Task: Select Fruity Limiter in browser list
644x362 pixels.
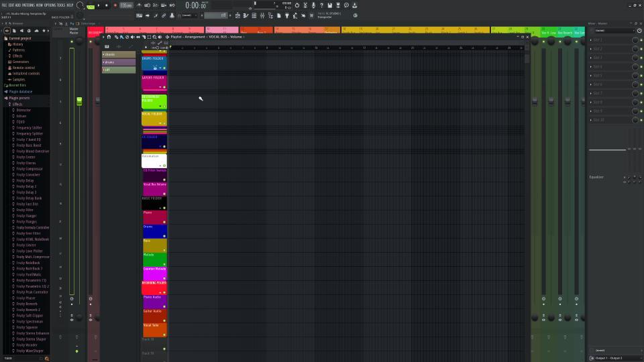Action: point(26,245)
